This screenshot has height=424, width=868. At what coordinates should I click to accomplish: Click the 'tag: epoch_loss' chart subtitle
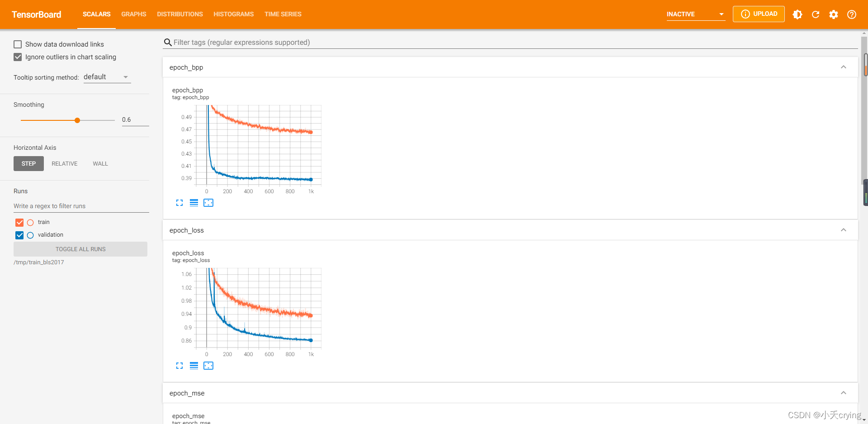[x=191, y=261]
